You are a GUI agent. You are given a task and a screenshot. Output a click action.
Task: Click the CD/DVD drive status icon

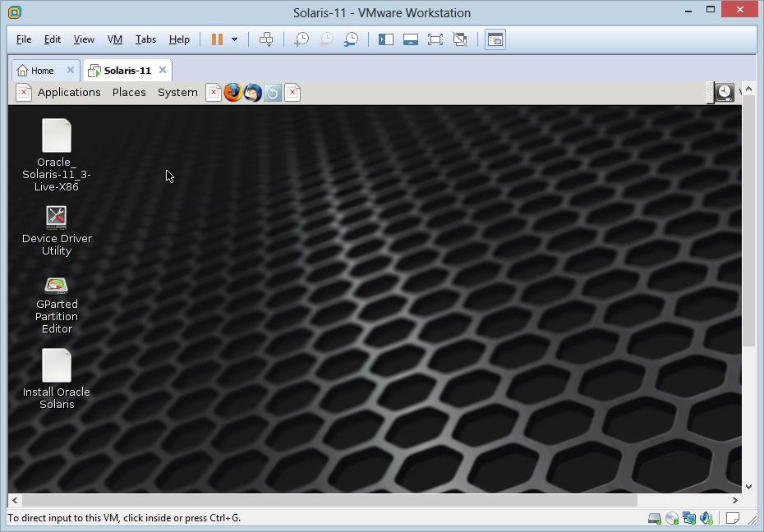(672, 518)
